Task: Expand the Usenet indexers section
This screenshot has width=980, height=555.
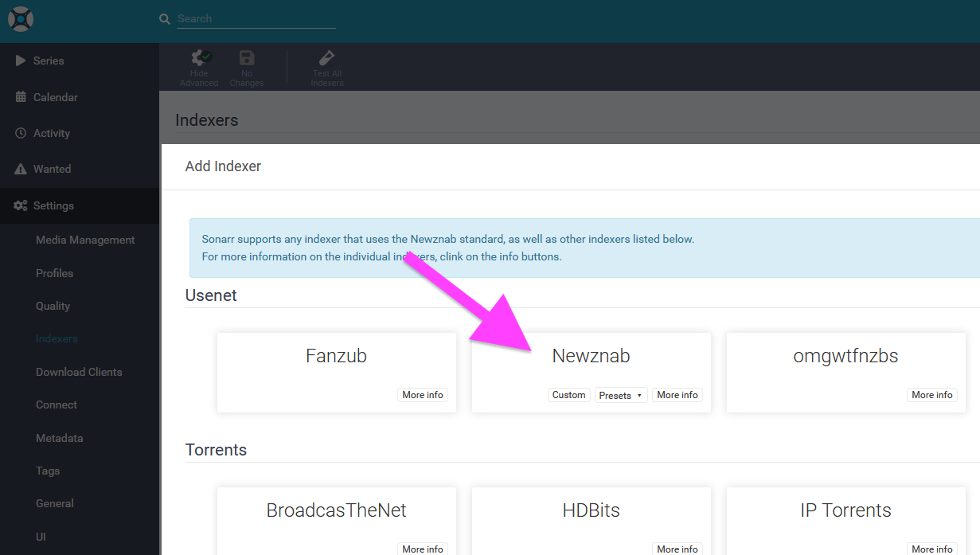Action: 211,295
